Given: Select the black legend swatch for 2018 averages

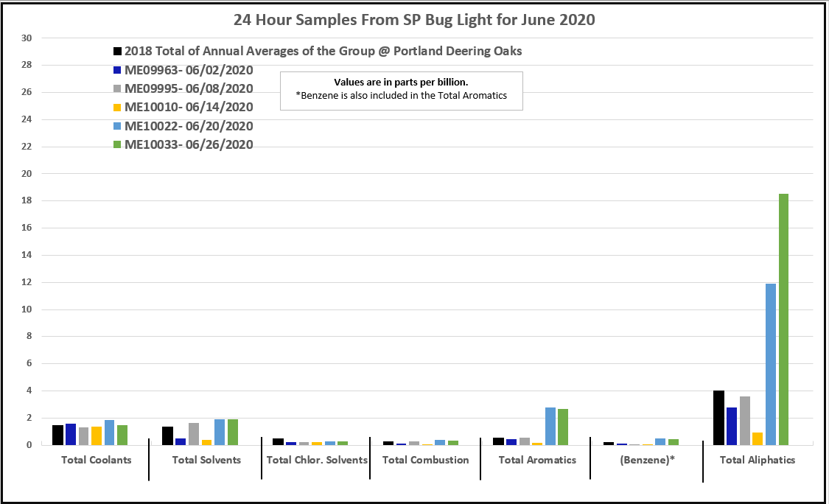Looking at the screenshot, I should coord(117,52).
